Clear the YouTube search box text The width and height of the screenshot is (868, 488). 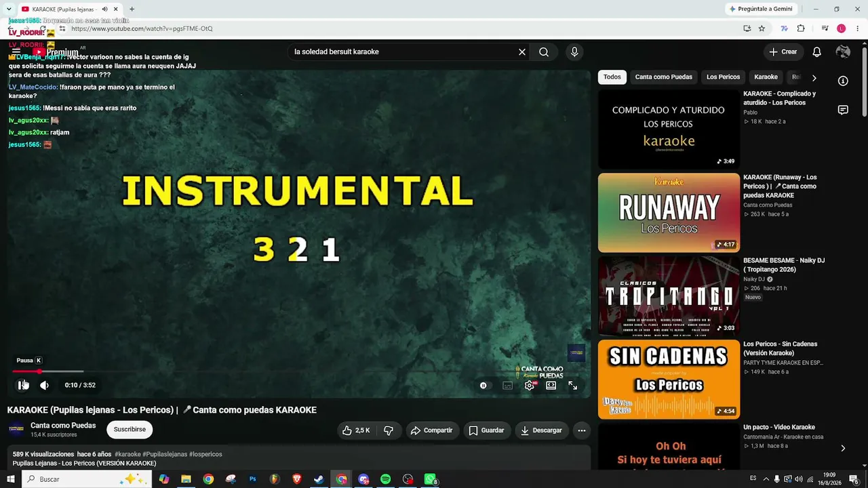tap(522, 52)
